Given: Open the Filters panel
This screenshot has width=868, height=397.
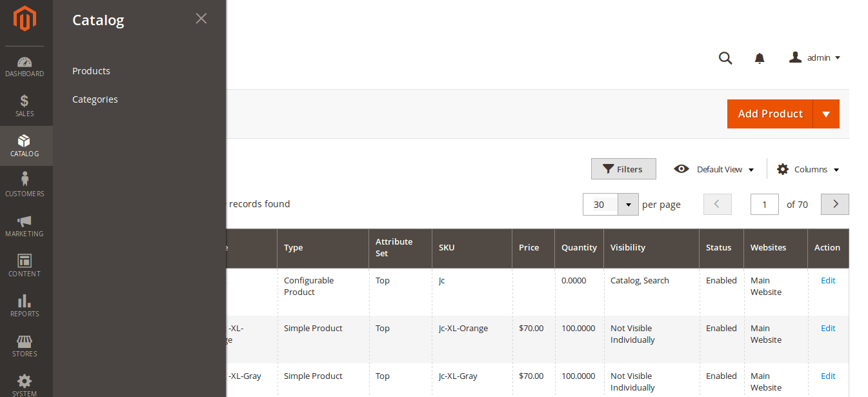Looking at the screenshot, I should pyautogui.click(x=623, y=169).
